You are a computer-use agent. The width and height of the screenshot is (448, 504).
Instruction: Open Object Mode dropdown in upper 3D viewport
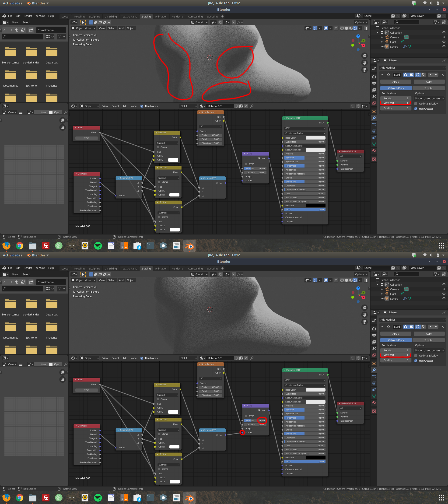pos(83,28)
